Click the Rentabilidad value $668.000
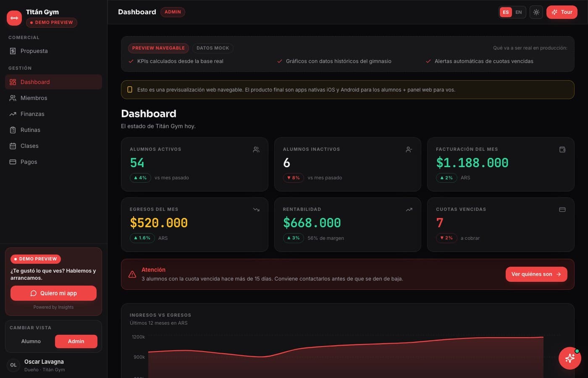 312,223
